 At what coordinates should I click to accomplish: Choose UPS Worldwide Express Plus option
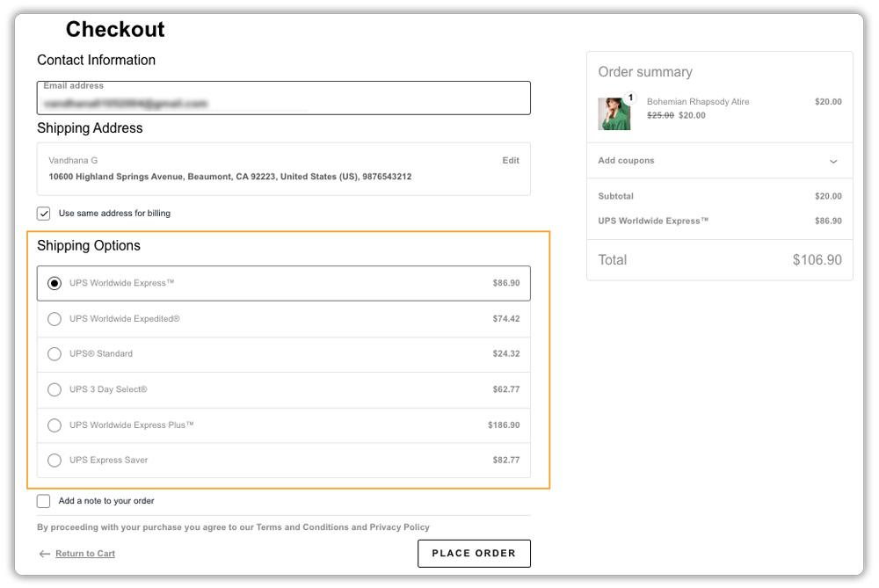pos(54,425)
